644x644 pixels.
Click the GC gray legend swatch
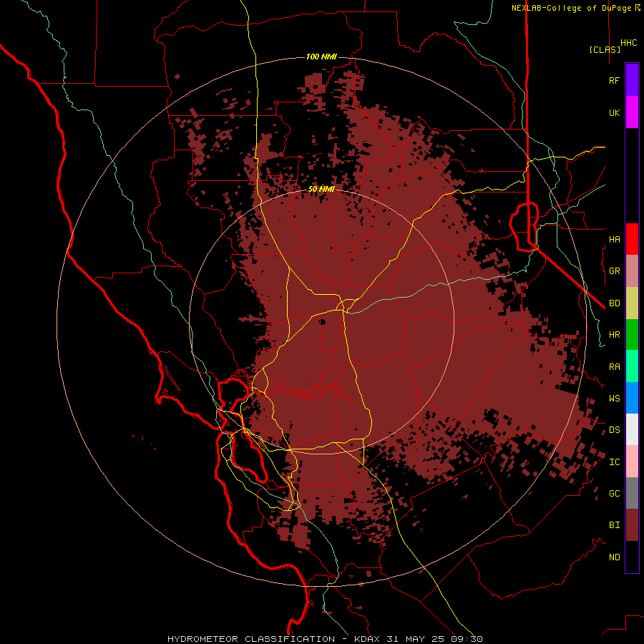(x=632, y=493)
